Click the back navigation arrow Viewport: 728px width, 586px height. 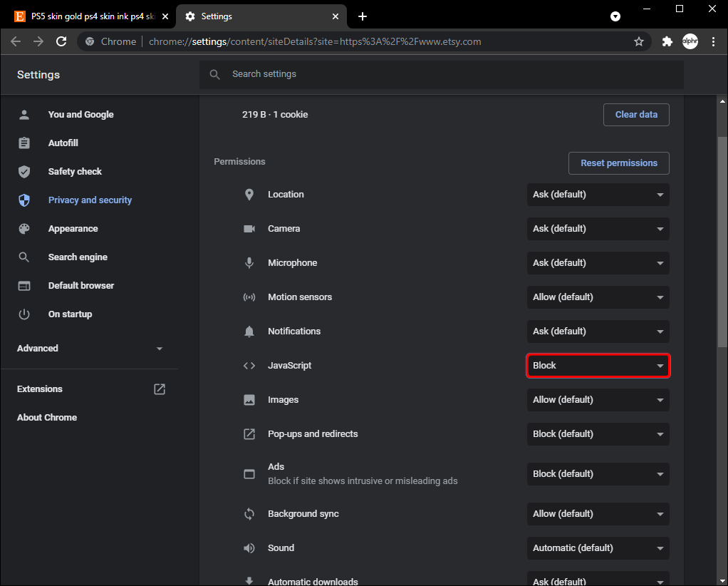pos(16,41)
